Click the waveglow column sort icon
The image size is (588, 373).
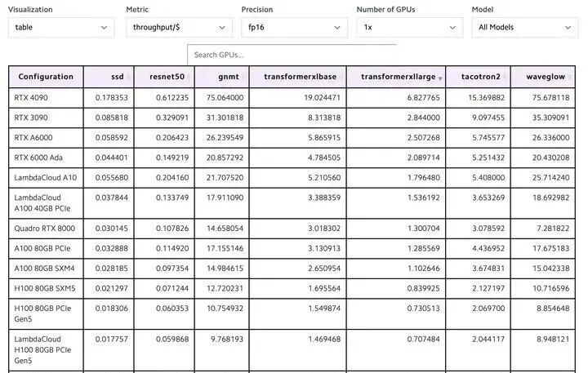point(570,78)
